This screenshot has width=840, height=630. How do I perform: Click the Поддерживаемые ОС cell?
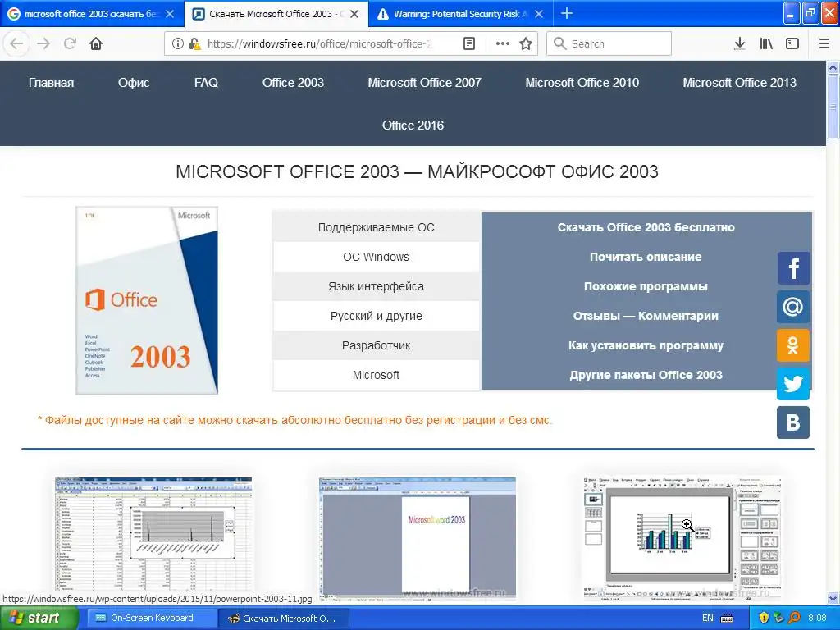[x=376, y=227]
